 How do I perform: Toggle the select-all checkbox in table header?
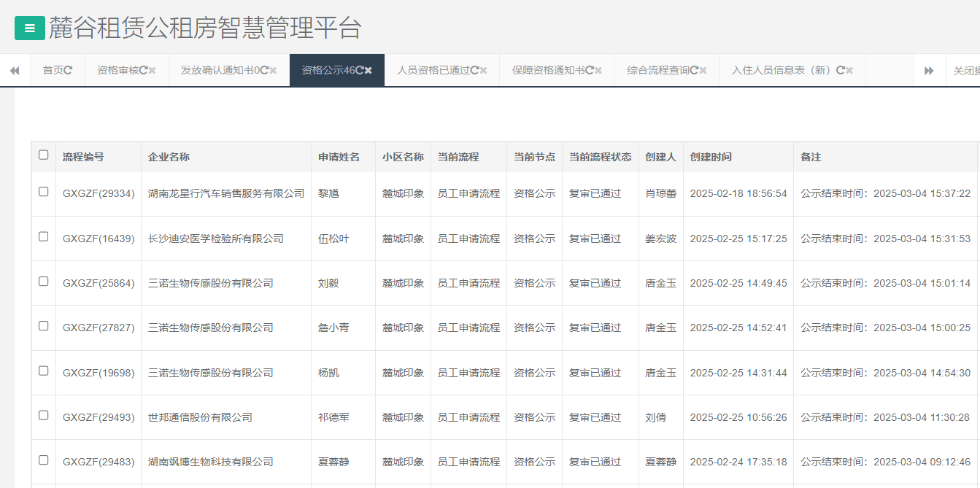point(44,154)
